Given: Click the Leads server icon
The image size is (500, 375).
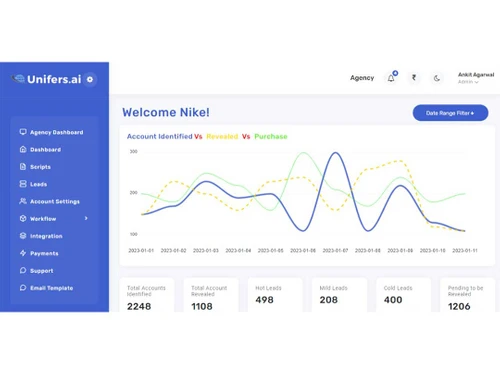Looking at the screenshot, I should point(23,184).
